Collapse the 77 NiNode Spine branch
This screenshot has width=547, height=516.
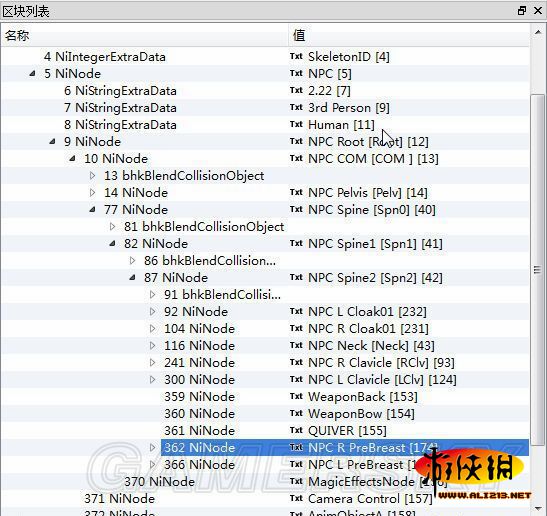click(x=92, y=209)
